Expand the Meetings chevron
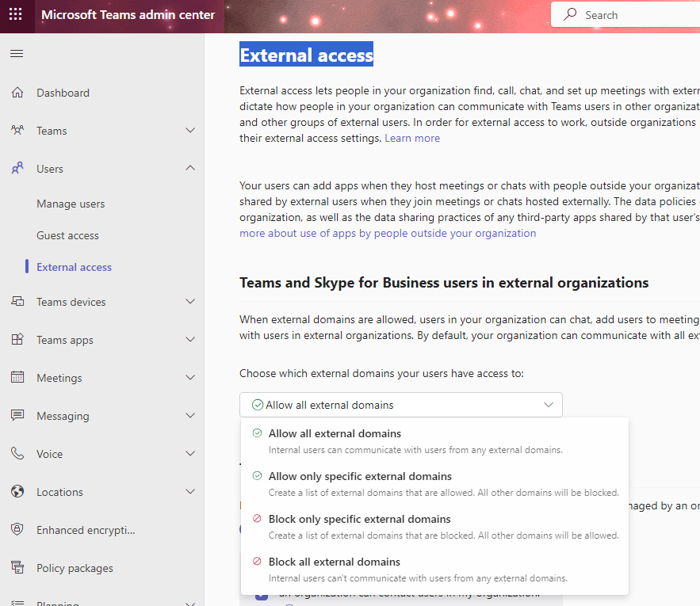This screenshot has width=700, height=606. pyautogui.click(x=190, y=377)
